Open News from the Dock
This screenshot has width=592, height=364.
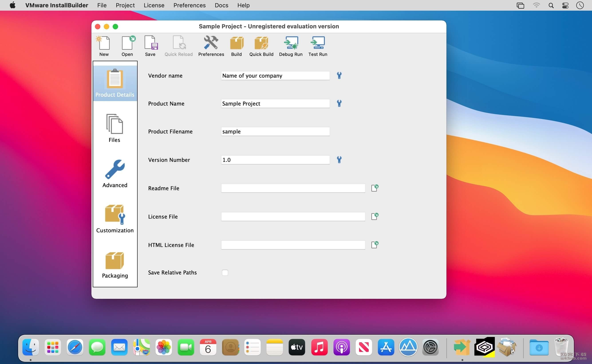click(364, 347)
